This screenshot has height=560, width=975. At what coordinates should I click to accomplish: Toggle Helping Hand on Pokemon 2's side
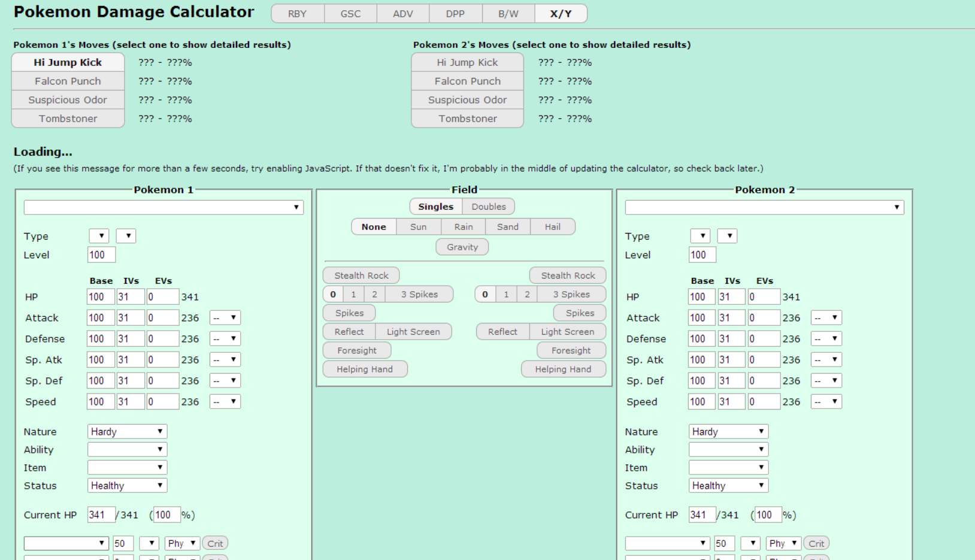pyautogui.click(x=563, y=370)
